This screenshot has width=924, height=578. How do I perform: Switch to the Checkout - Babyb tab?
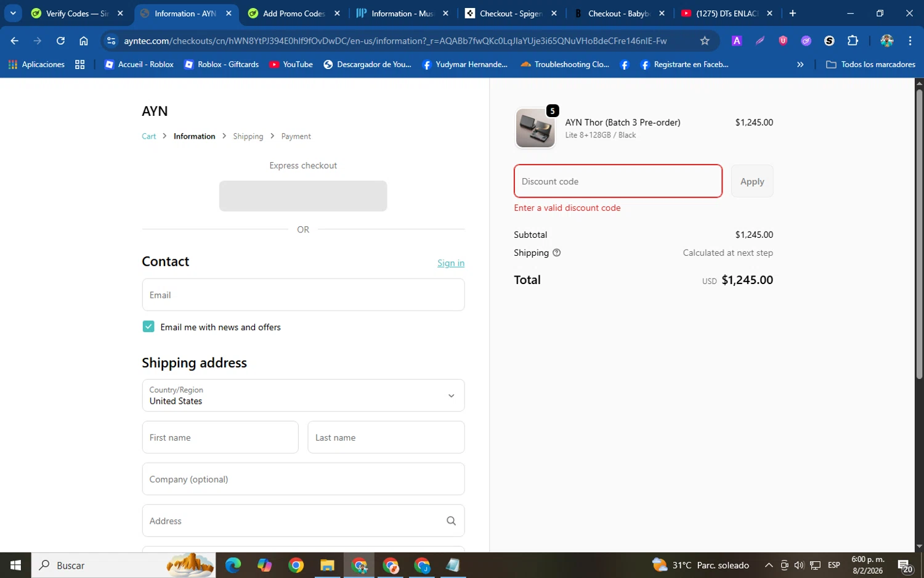619,13
